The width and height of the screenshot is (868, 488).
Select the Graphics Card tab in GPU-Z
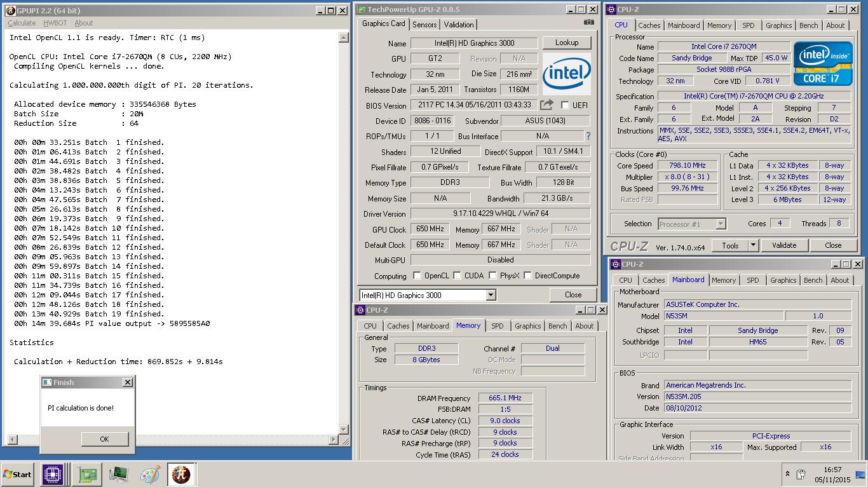point(384,24)
